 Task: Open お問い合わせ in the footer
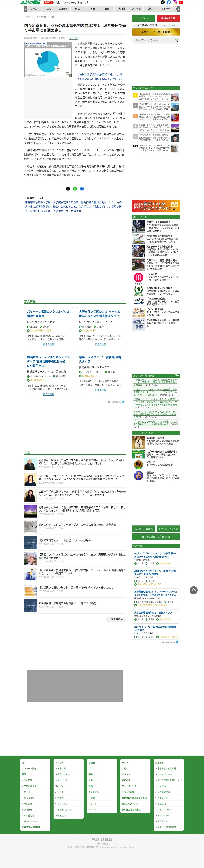pos(163,815)
